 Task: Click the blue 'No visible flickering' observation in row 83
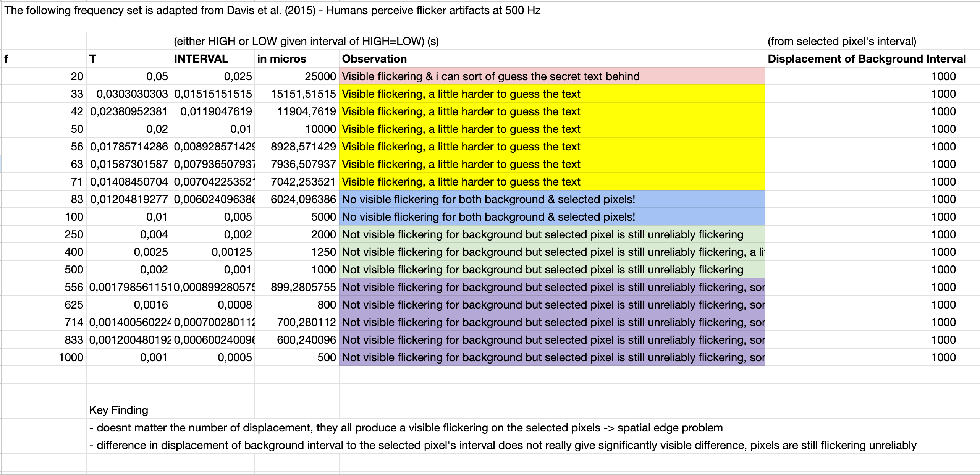click(x=552, y=199)
